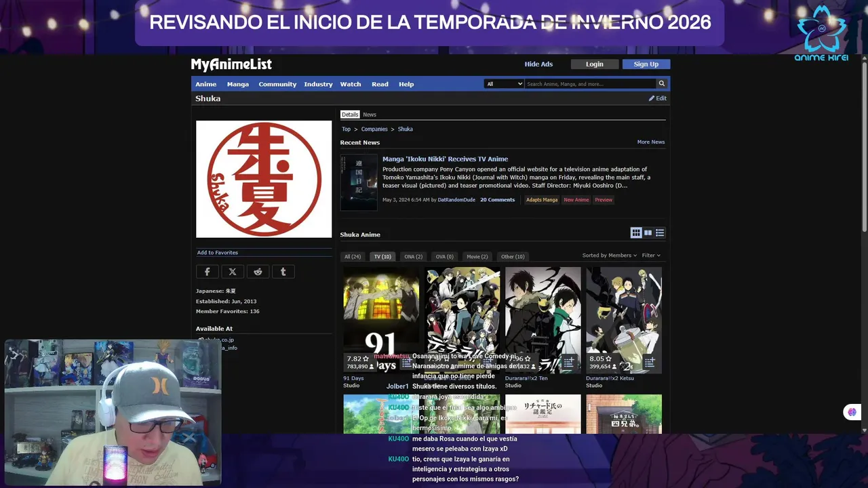868x488 pixels.
Task: Click the search magnifier icon
Action: [x=661, y=84]
